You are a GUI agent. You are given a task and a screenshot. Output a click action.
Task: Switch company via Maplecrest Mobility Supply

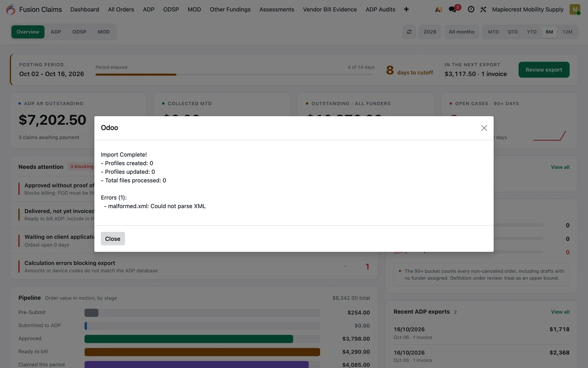tap(528, 9)
